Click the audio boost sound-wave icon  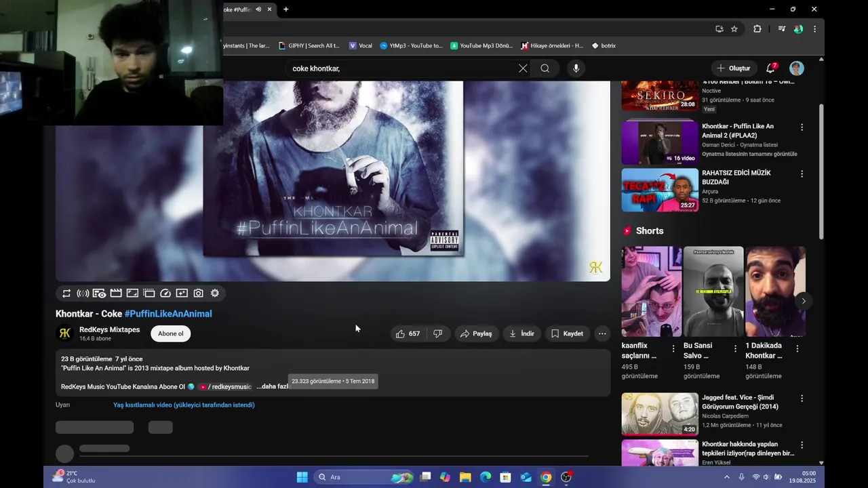(83, 293)
